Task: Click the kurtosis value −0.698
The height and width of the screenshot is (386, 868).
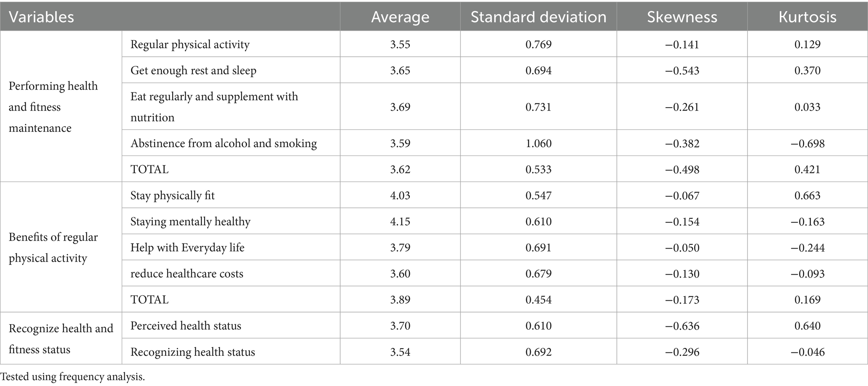Action: click(808, 144)
